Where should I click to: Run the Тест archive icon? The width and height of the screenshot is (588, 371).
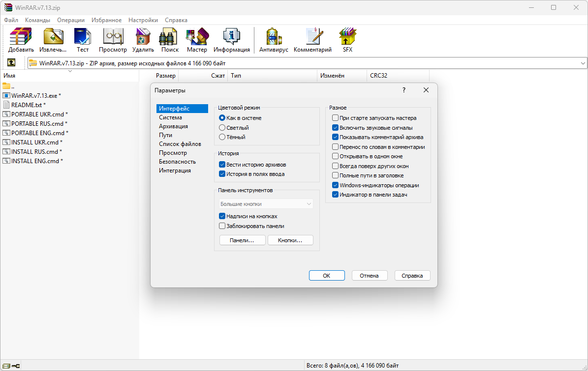click(83, 36)
